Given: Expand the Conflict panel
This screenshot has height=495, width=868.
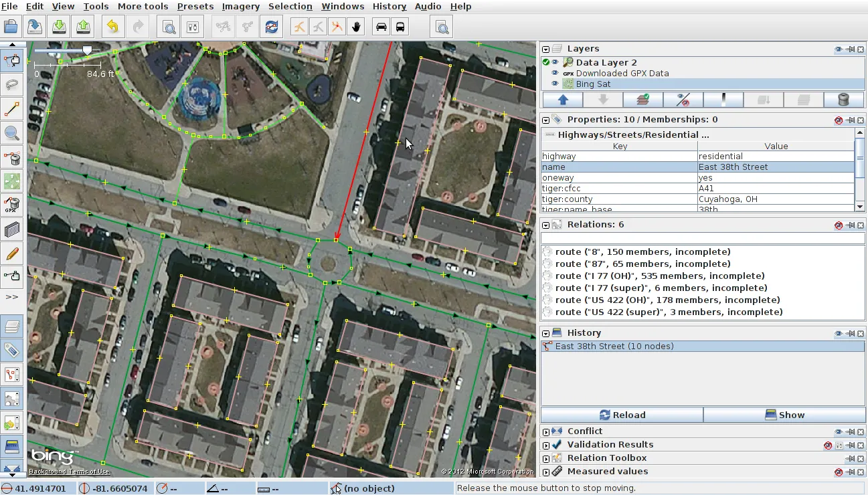Looking at the screenshot, I should [545, 431].
